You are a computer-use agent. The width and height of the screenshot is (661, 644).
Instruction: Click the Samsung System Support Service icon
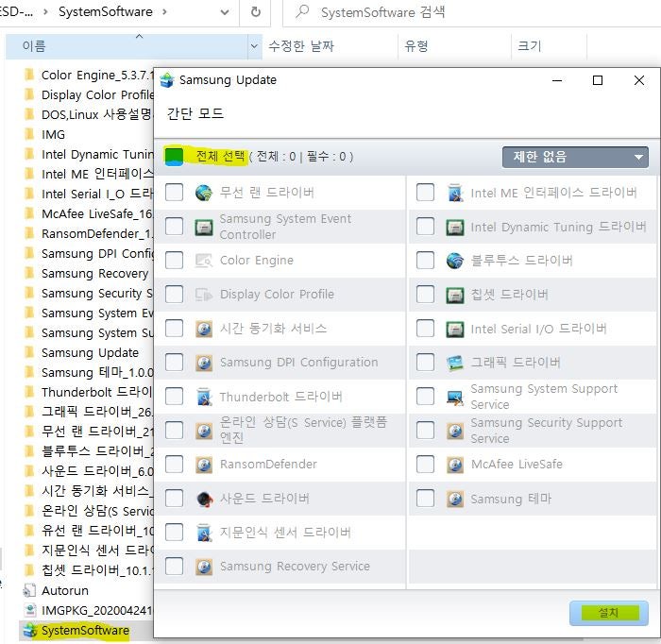pyautogui.click(x=455, y=397)
